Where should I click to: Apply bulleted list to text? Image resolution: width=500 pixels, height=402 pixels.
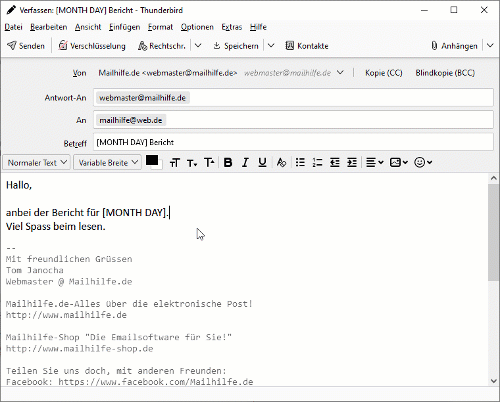pos(300,163)
